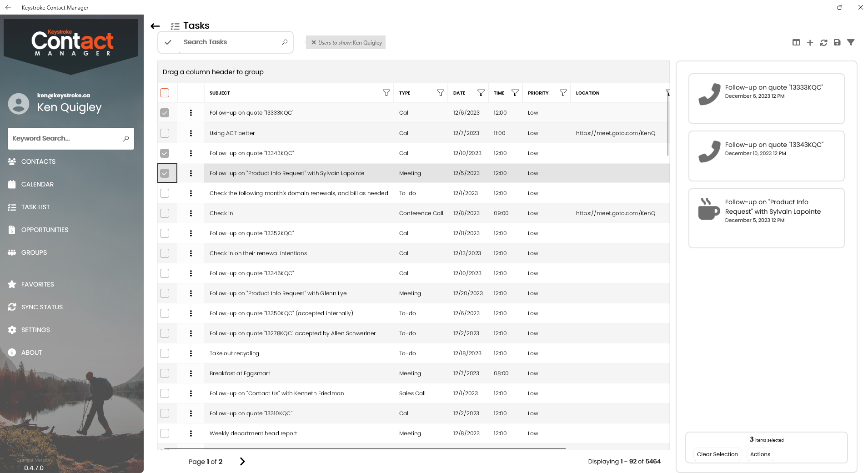The height and width of the screenshot is (473, 868).
Task: Check the Using ACT better row
Action: [165, 133]
